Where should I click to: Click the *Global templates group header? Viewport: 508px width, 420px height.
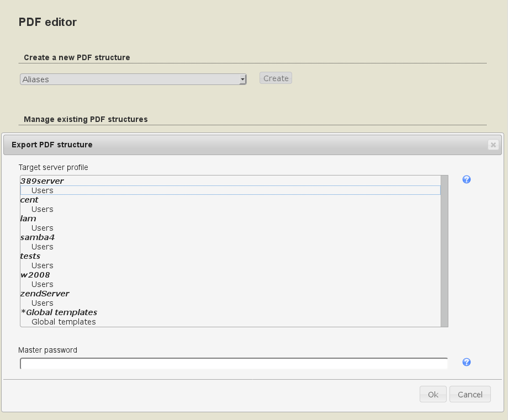(59, 312)
